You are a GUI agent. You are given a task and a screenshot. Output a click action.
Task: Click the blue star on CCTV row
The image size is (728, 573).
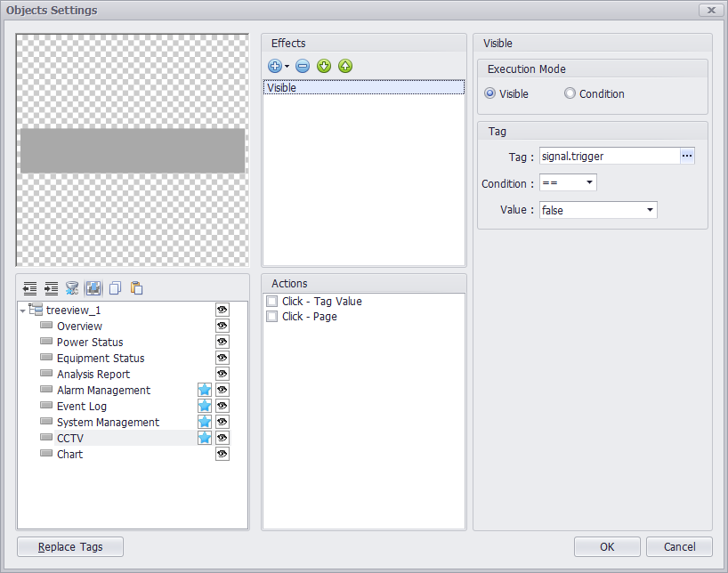click(205, 438)
